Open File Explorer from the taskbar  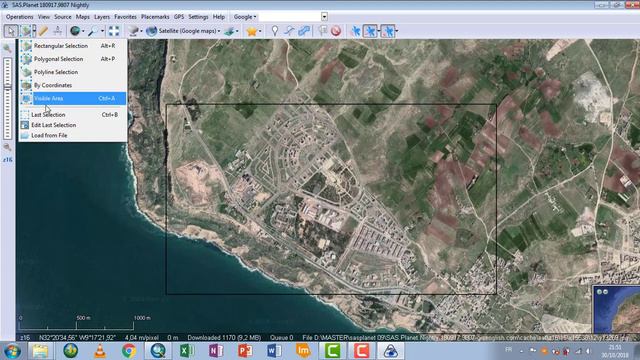click(x=40, y=351)
